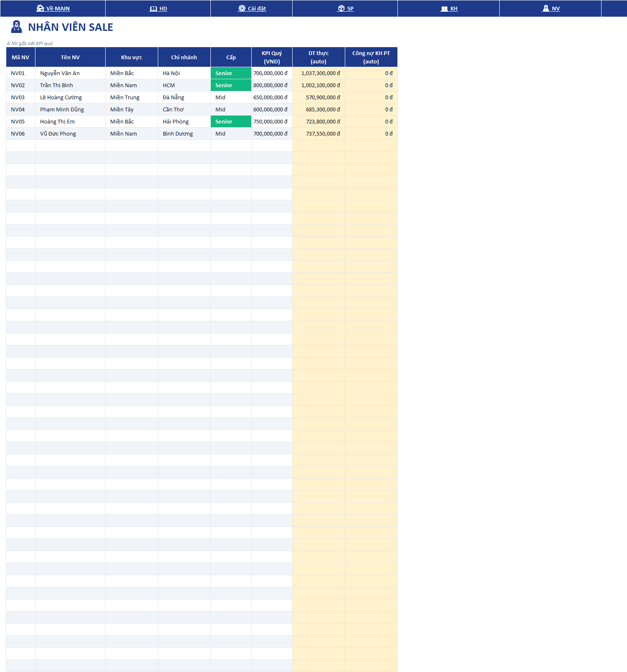
Task: Open the Về MAIN navigation link
Action: coord(53,8)
